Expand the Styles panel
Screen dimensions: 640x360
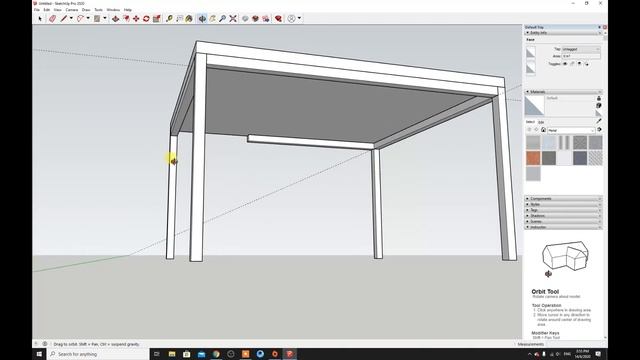coord(563,204)
